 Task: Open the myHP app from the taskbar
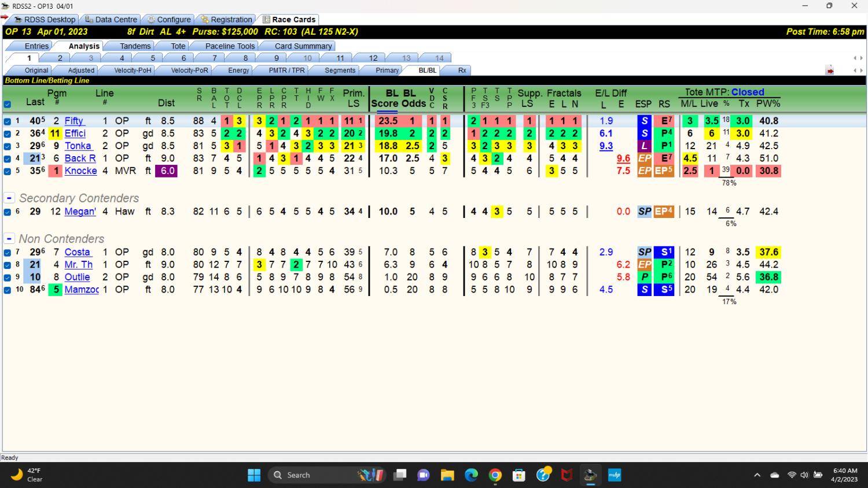(x=614, y=475)
